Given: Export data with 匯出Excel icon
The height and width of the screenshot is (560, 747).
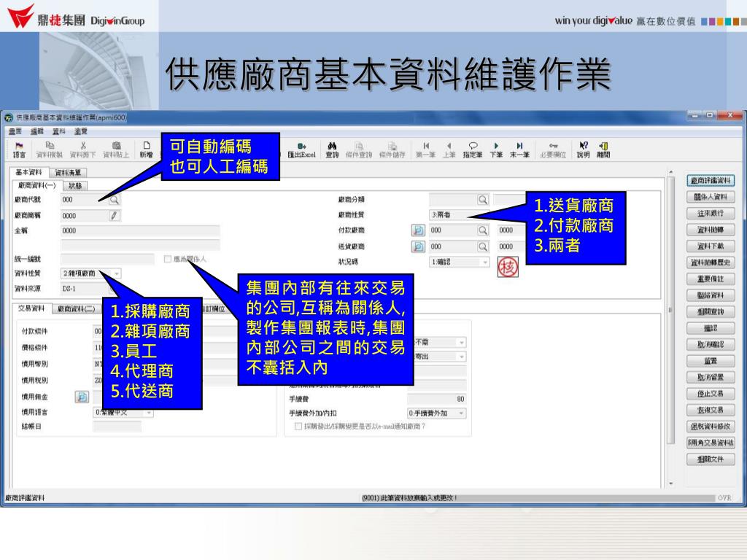Looking at the screenshot, I should coord(301,149).
